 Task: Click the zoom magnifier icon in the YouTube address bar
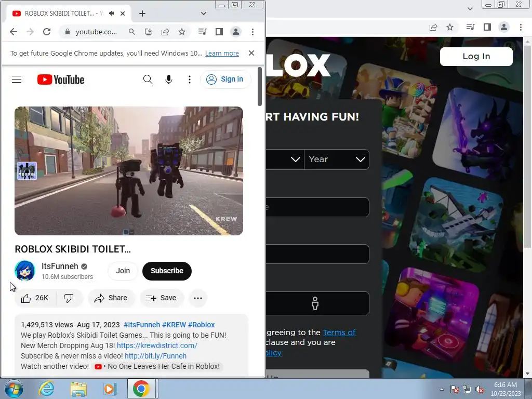click(x=131, y=32)
